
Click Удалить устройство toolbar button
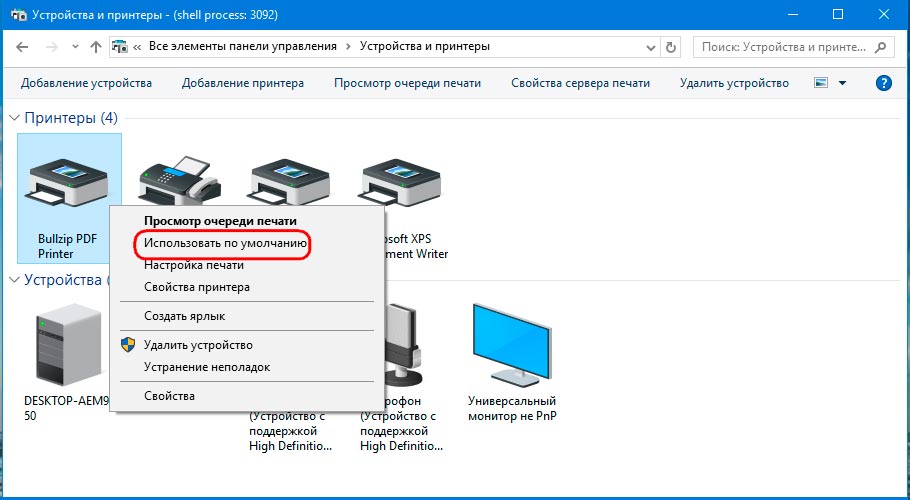pos(734,83)
